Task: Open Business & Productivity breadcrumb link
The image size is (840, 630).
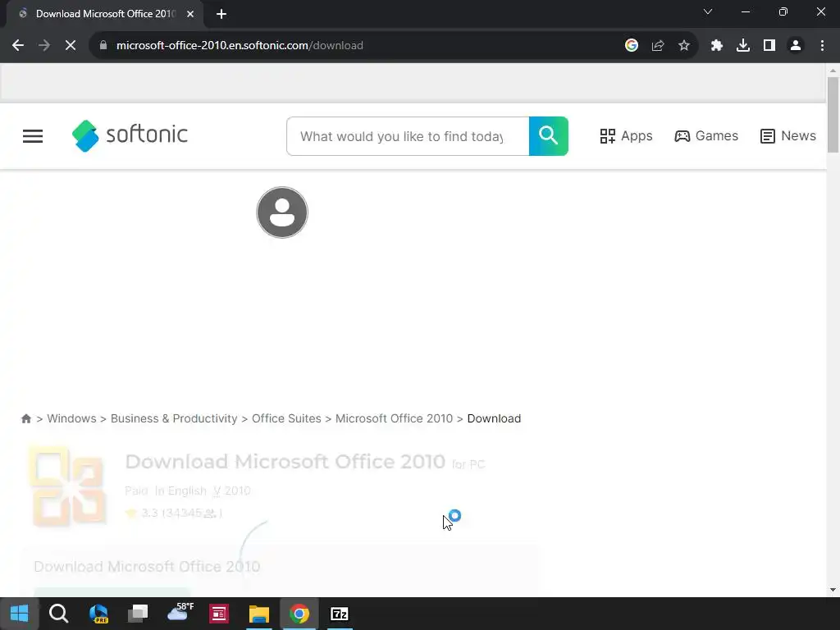Action: pos(174,418)
